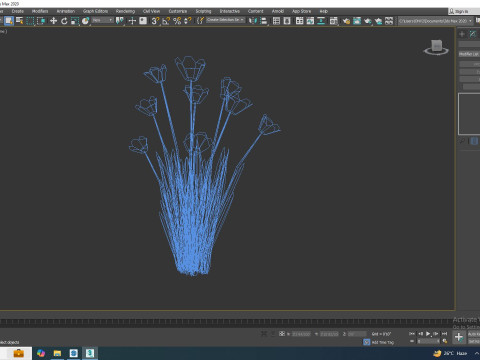
Task: Show the Ribbon toggle icon
Action: click(299, 21)
